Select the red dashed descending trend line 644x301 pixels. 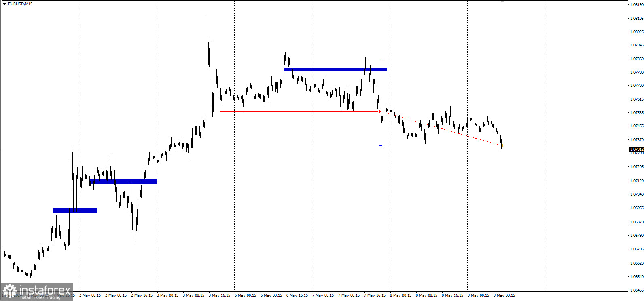pos(441,128)
